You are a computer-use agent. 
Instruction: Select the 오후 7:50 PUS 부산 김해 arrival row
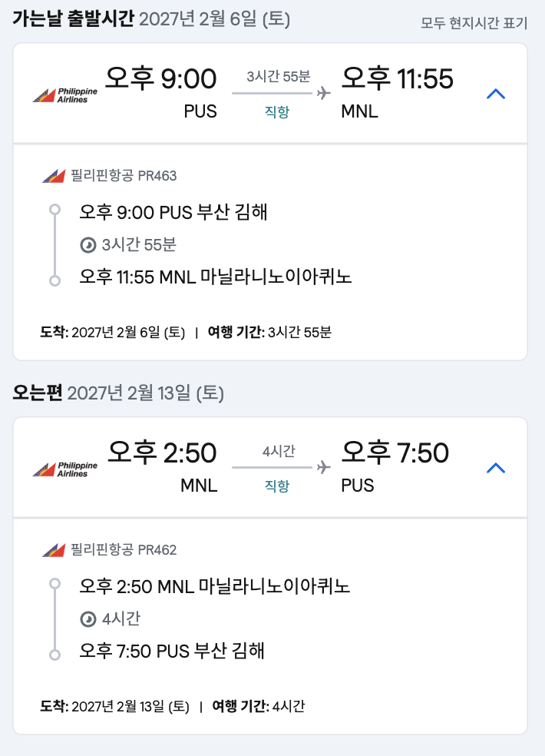172,652
